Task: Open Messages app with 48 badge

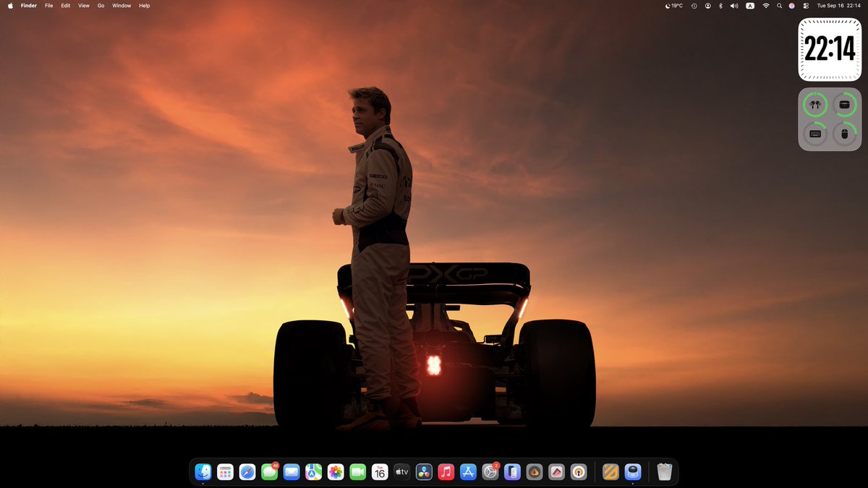Action: pyautogui.click(x=269, y=472)
